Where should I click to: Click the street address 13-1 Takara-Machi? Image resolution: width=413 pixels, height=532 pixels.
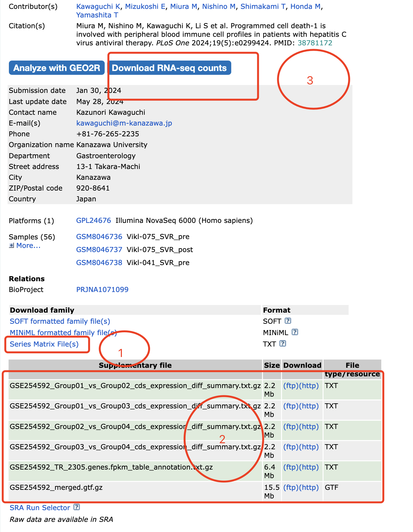108,166
